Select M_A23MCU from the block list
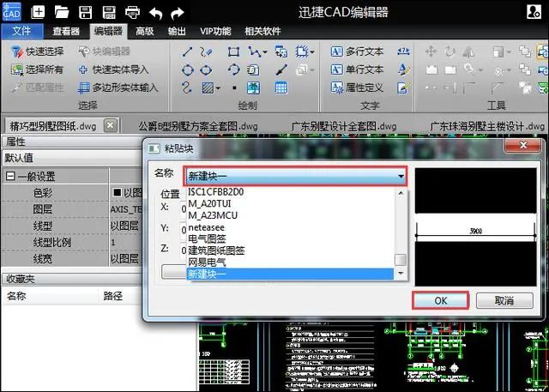Viewport: 549px width, 392px height. point(291,215)
